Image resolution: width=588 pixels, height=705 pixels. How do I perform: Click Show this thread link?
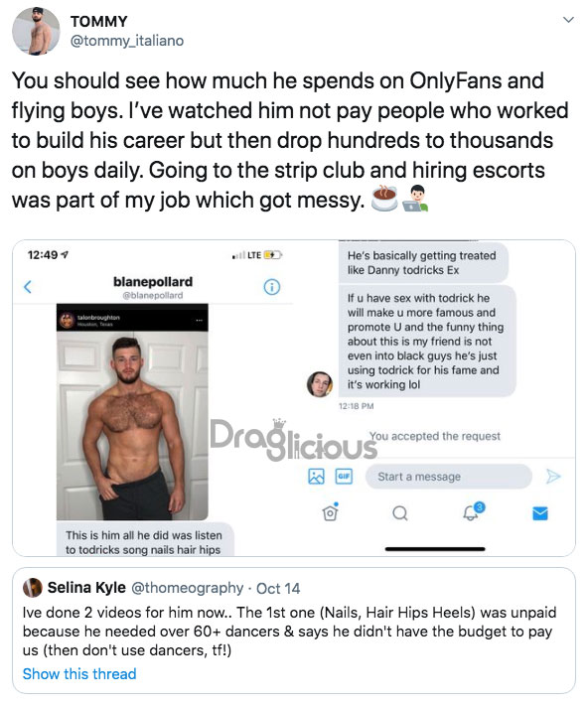[x=79, y=673]
